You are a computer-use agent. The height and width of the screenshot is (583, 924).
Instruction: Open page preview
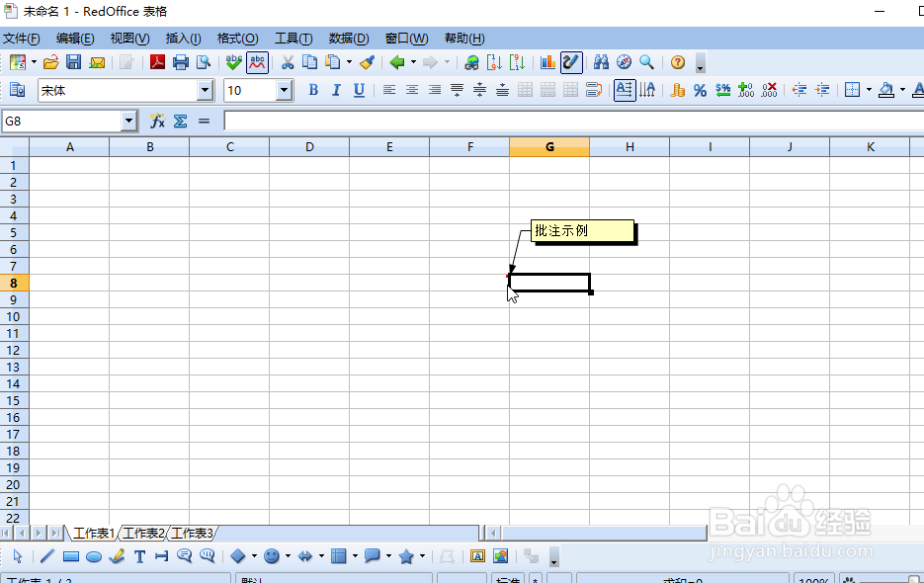point(204,62)
